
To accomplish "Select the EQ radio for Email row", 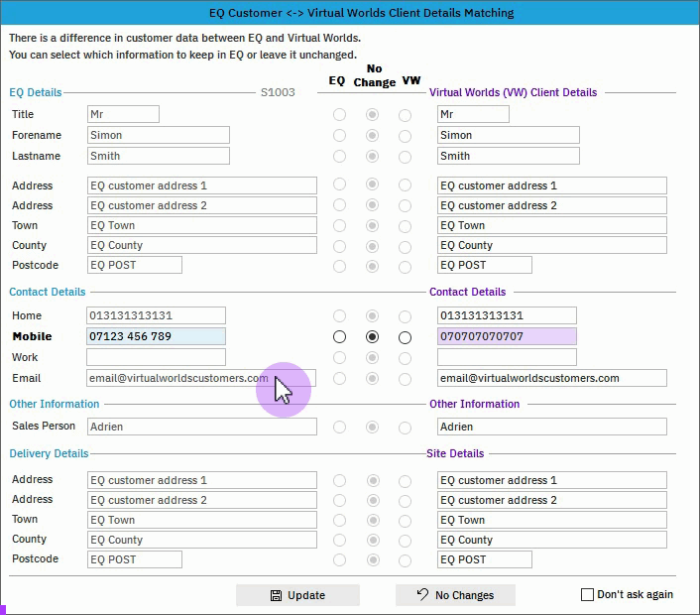I will click(340, 378).
